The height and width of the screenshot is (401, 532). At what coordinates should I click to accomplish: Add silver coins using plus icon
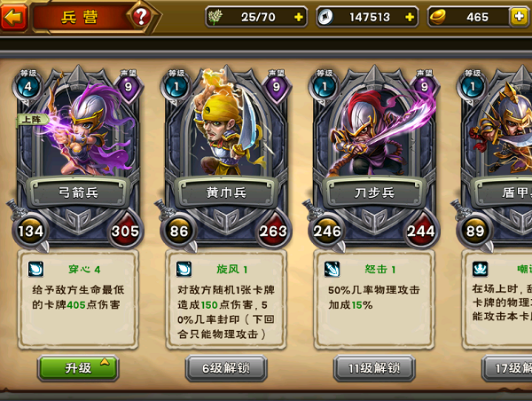(x=410, y=17)
